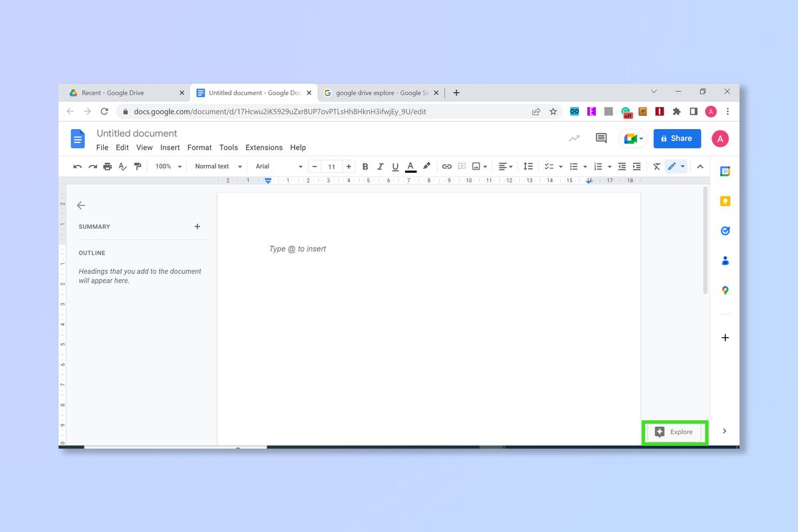Select the Paint format tool
This screenshot has width=798, height=532.
[138, 166]
